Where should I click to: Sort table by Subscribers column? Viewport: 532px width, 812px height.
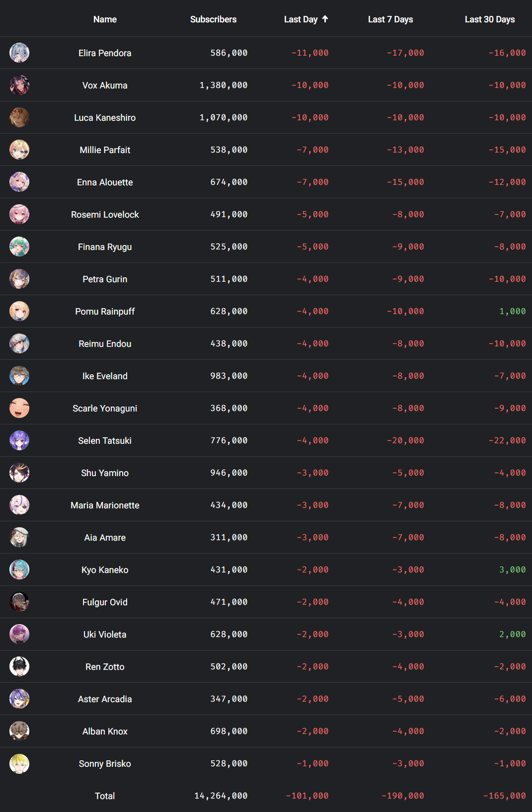coord(213,19)
